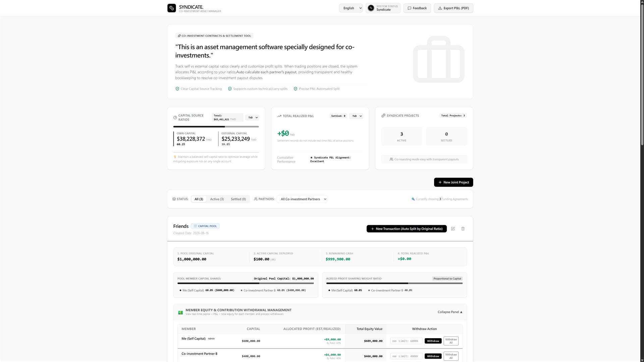This screenshot has height=362, width=644.
Task: Click the magnifier icon near Currently showing
Action: [x=413, y=199]
